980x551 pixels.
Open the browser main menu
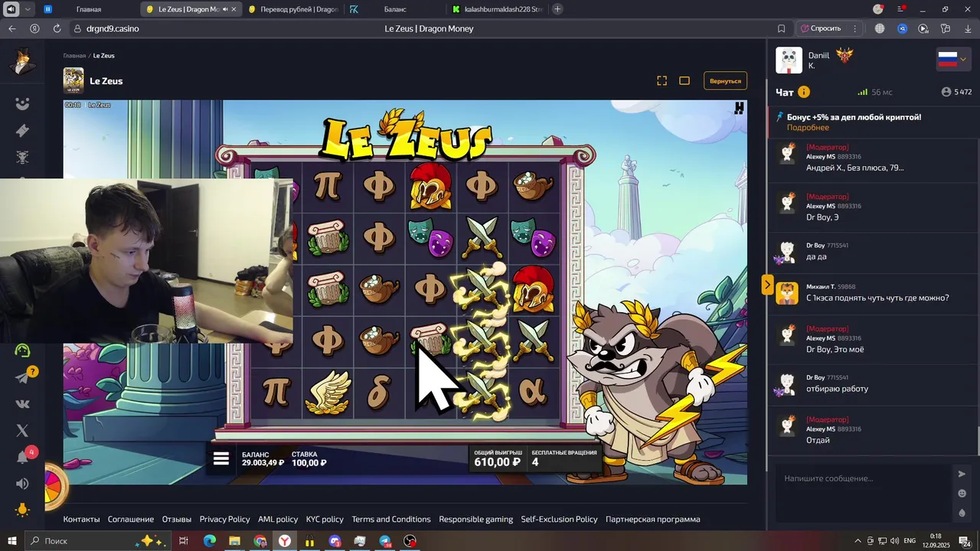[x=901, y=9]
